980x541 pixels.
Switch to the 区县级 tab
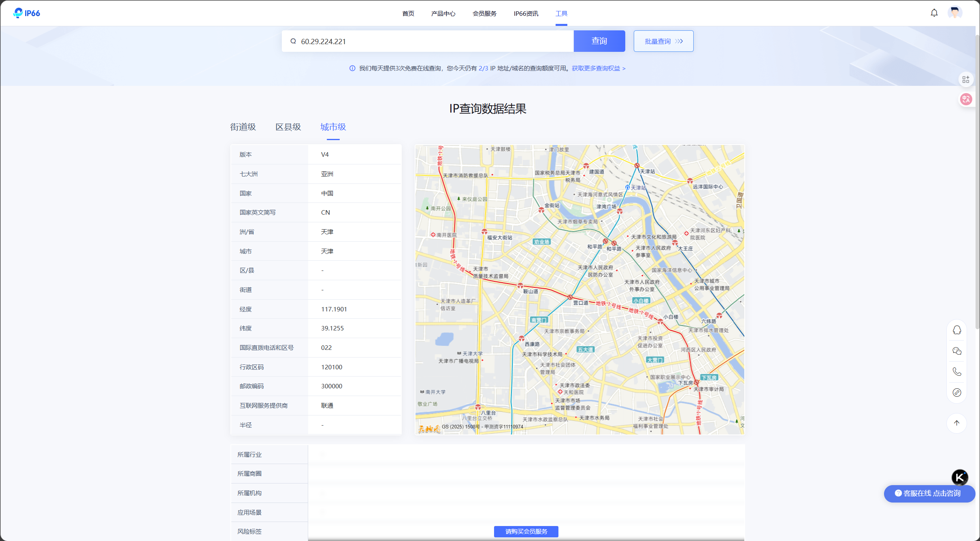point(288,127)
